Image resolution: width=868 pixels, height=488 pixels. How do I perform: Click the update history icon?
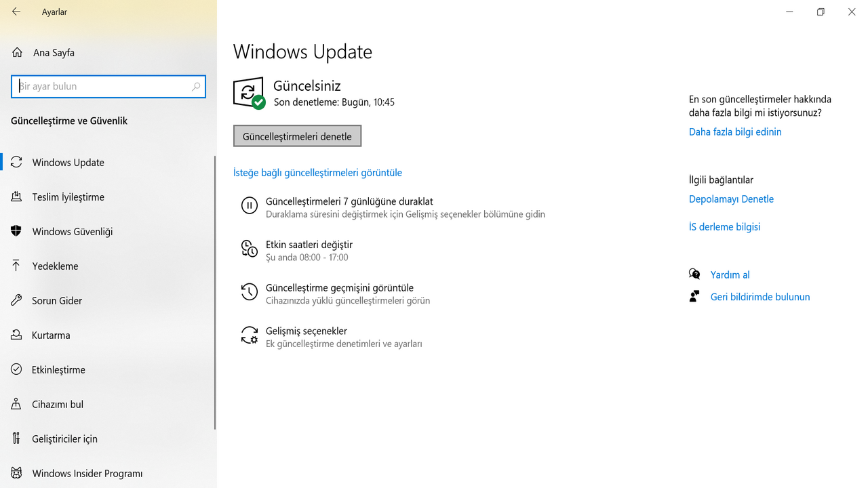(x=250, y=292)
